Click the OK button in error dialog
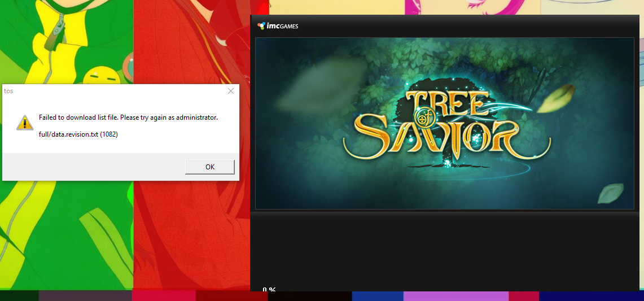 (209, 167)
